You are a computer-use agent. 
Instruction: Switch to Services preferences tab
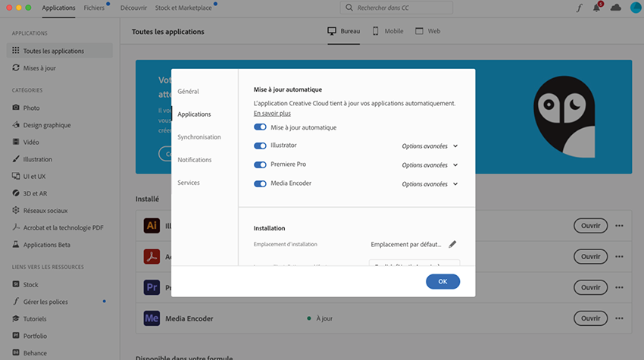(189, 183)
